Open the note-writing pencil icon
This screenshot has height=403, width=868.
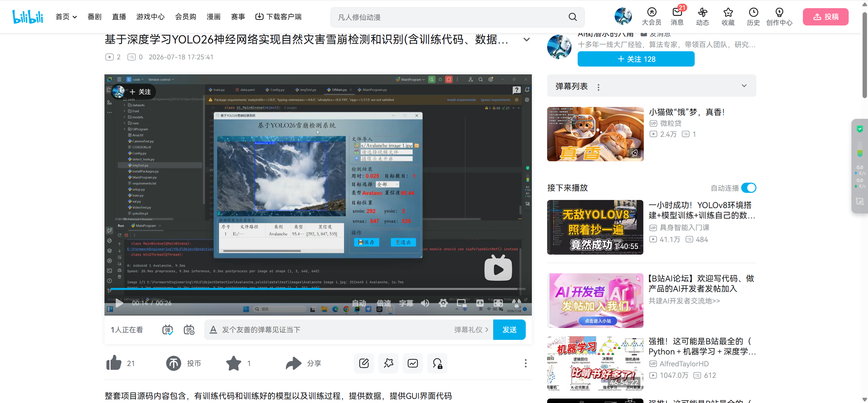(x=364, y=363)
